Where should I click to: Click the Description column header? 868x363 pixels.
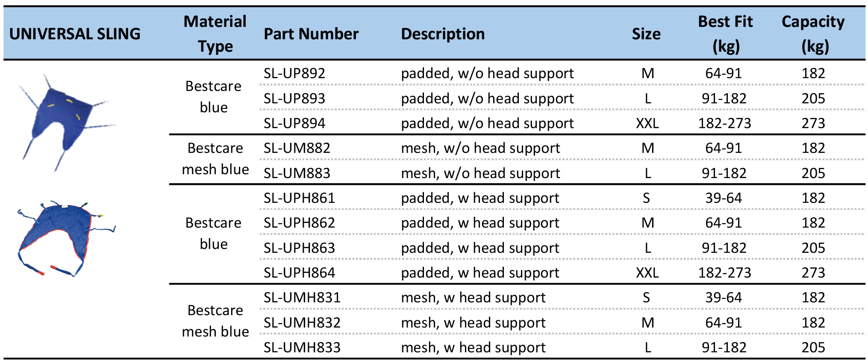443,34
